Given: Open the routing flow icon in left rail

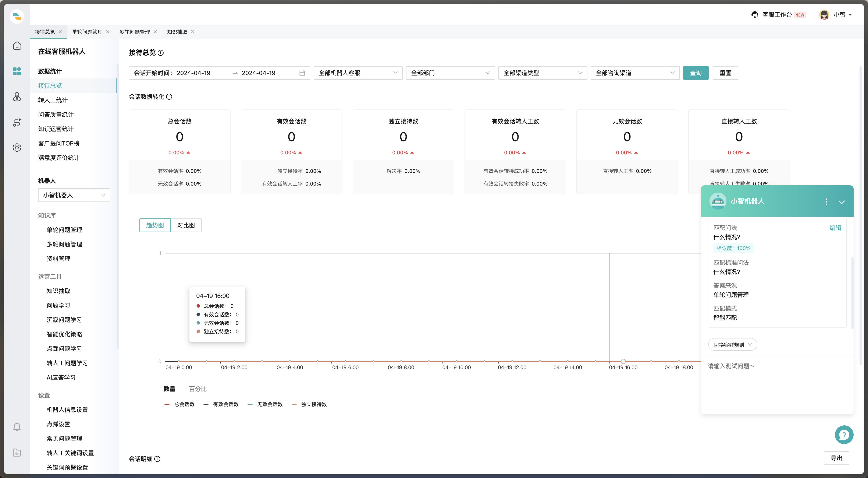Looking at the screenshot, I should (x=17, y=122).
